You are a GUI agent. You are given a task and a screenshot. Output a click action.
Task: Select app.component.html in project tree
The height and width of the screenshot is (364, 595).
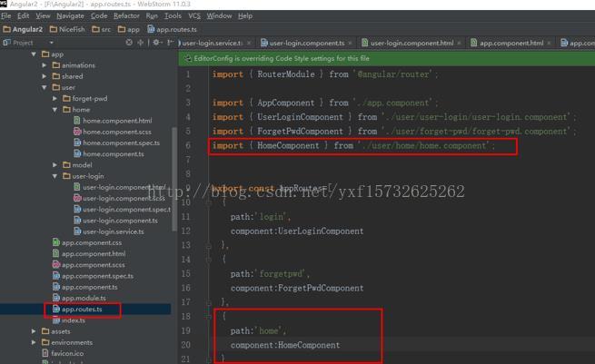[x=94, y=253]
